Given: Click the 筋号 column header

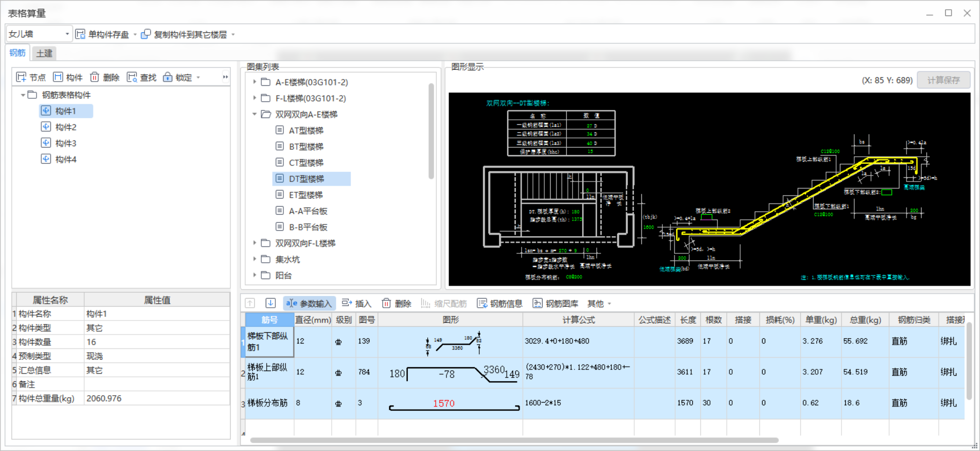Looking at the screenshot, I should (x=269, y=319).
